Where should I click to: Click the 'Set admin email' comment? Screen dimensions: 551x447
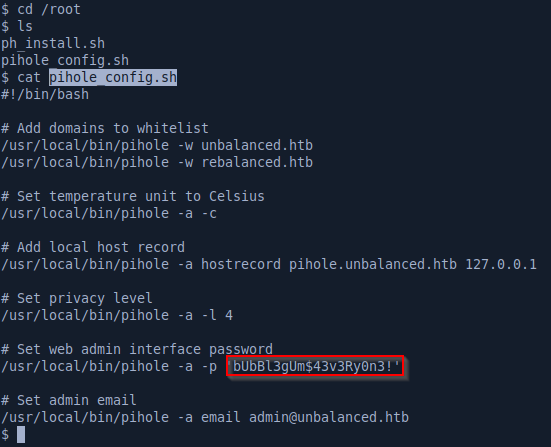pyautogui.click(x=69, y=400)
